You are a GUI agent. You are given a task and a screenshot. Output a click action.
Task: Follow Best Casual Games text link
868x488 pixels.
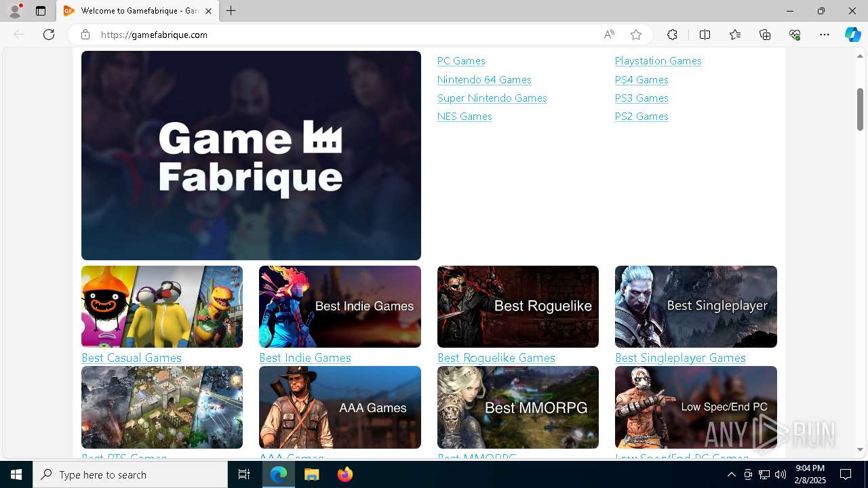click(x=132, y=358)
